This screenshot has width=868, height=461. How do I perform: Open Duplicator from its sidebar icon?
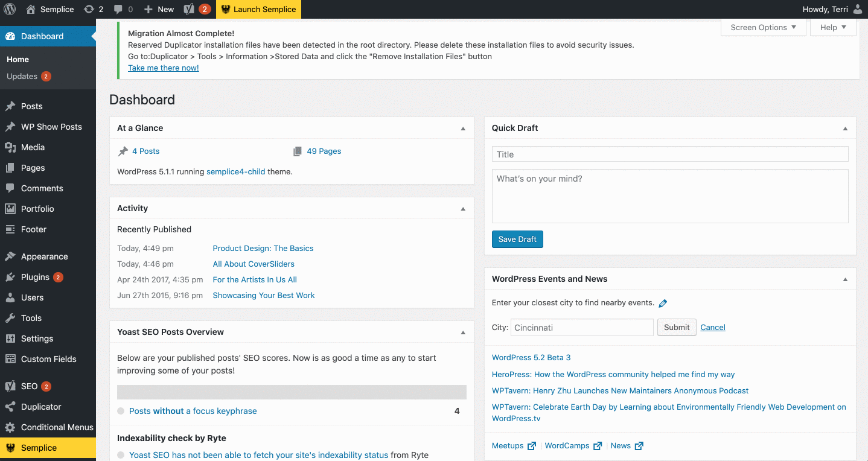coord(12,407)
